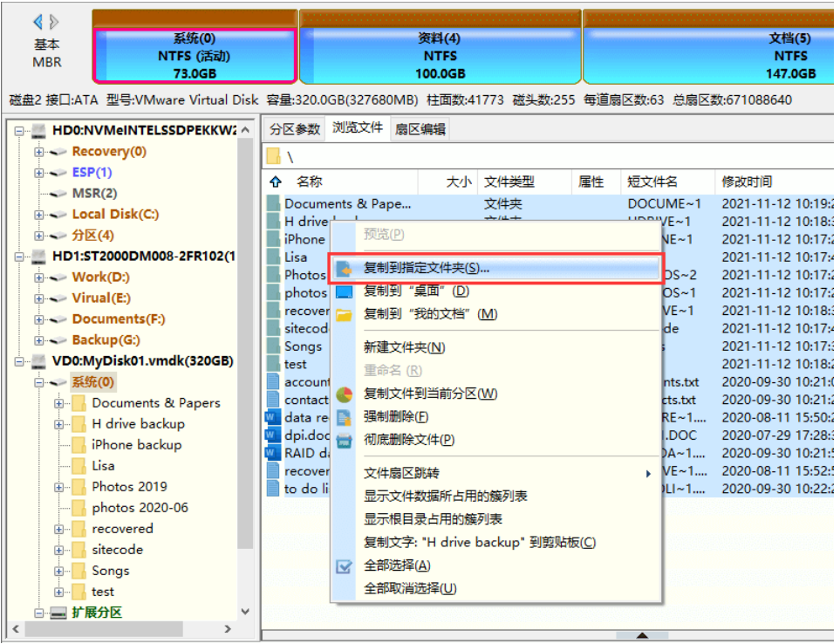Click the desktop icon beside 复制到“桌面”
The width and height of the screenshot is (840, 644).
coord(344,291)
